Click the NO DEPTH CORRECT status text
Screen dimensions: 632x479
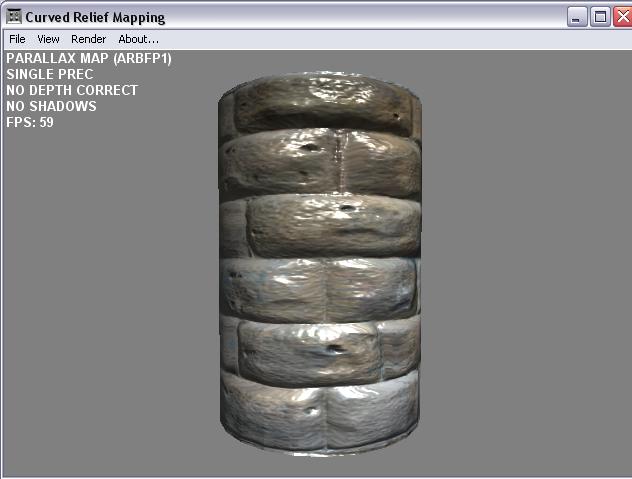[72, 90]
